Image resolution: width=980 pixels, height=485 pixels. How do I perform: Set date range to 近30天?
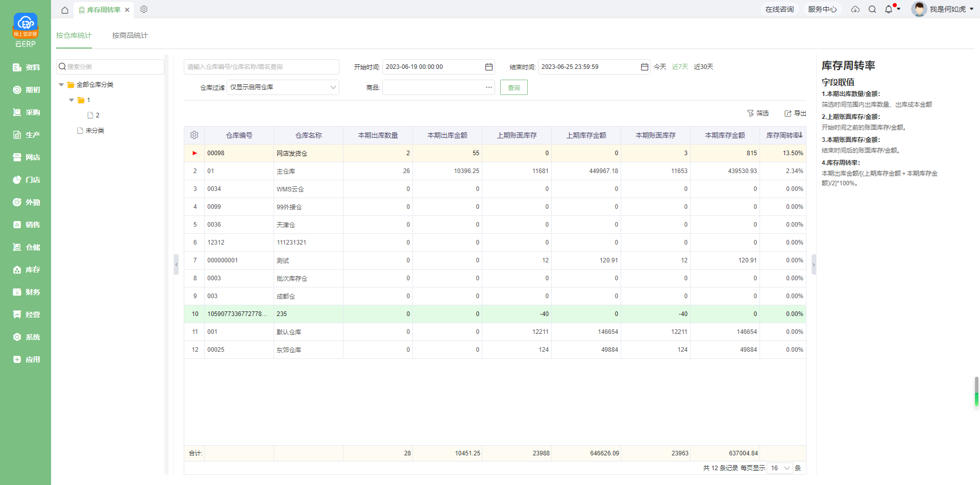[x=703, y=67]
